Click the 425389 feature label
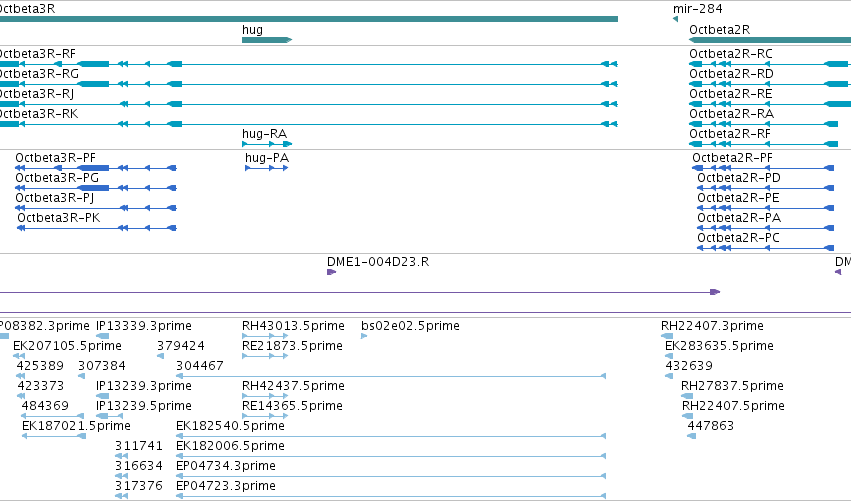This screenshot has width=851, height=501. (40, 366)
